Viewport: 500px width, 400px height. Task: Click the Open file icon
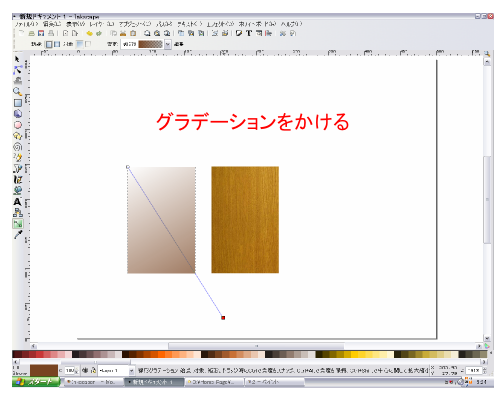pyautogui.click(x=31, y=33)
